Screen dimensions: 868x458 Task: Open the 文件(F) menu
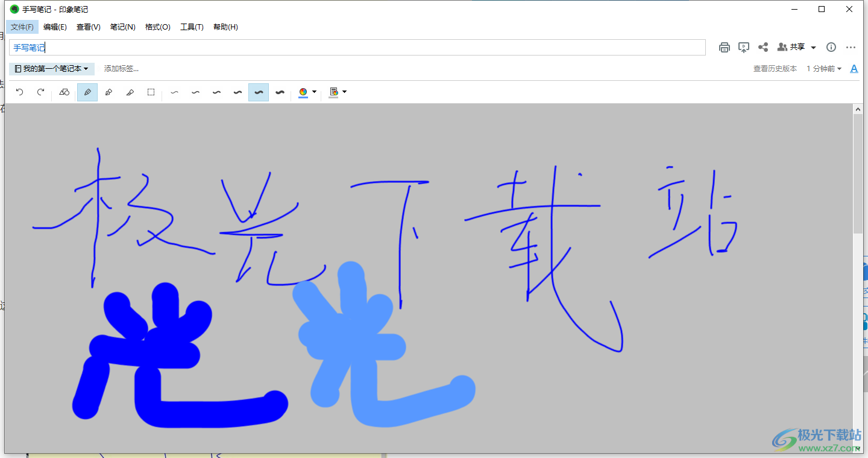(x=22, y=27)
